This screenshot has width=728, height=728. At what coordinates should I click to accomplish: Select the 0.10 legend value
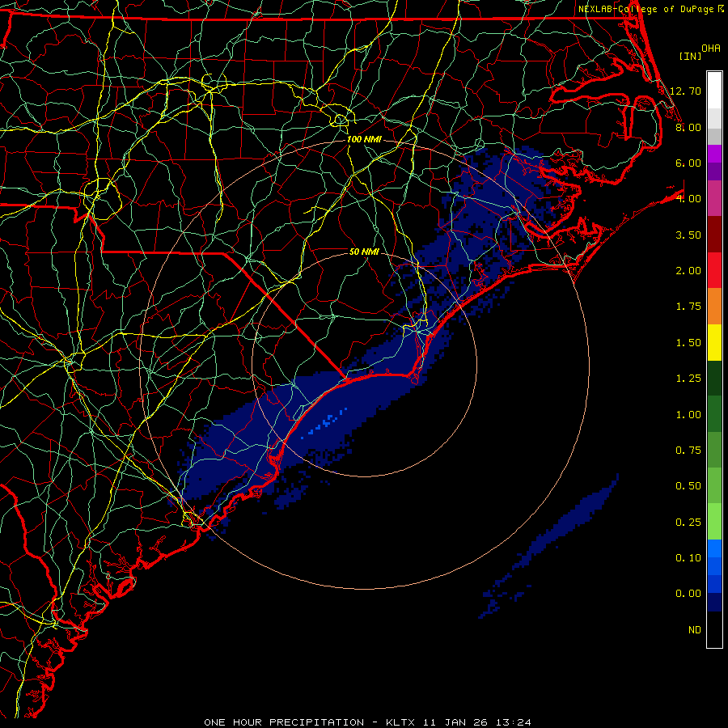pyautogui.click(x=688, y=558)
